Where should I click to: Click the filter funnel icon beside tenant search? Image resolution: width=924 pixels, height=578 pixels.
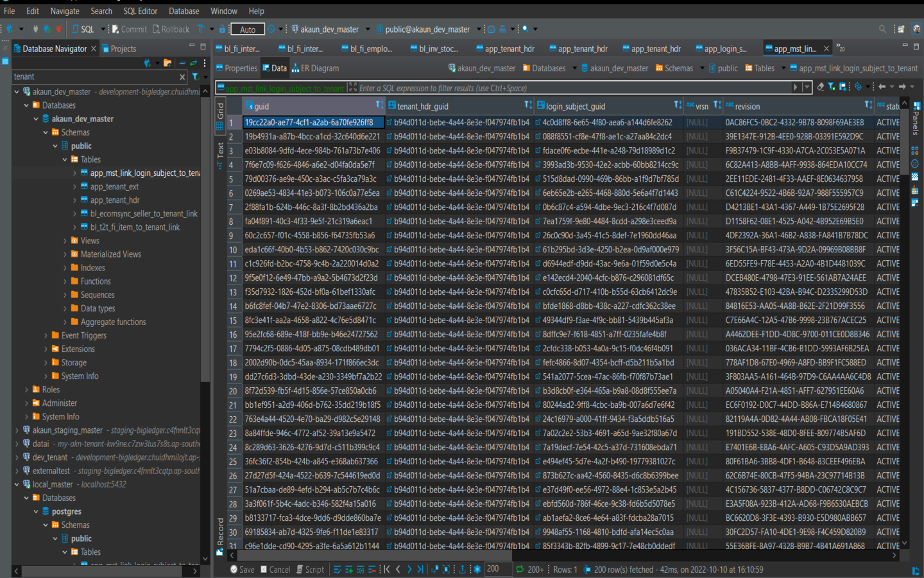(195, 77)
